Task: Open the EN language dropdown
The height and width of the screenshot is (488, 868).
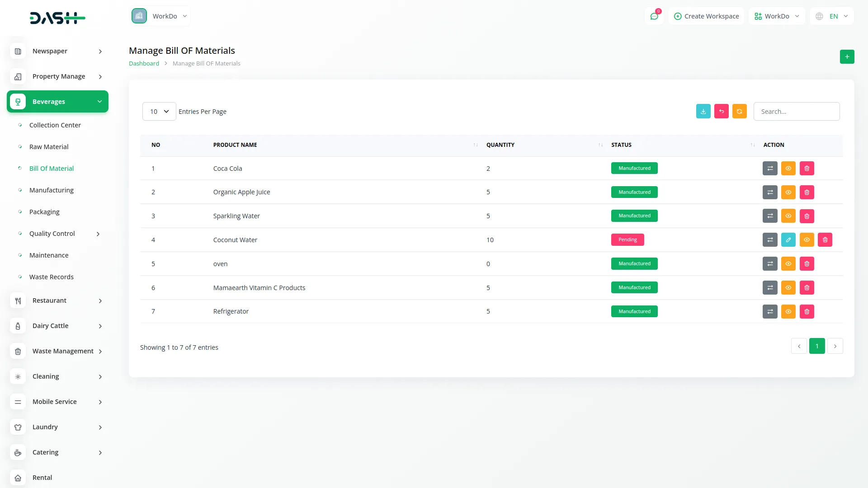Action: 832,16
